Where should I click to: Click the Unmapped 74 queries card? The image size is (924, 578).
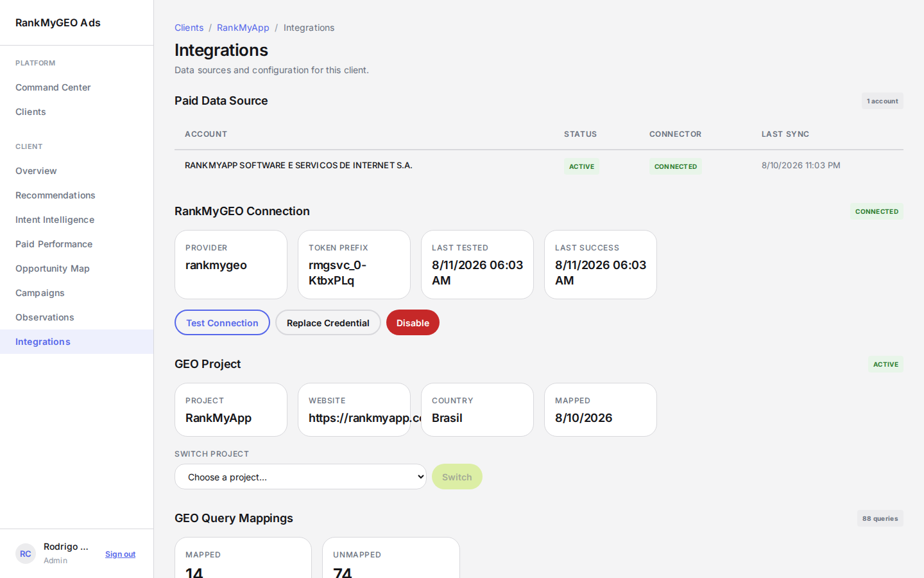click(x=391, y=557)
